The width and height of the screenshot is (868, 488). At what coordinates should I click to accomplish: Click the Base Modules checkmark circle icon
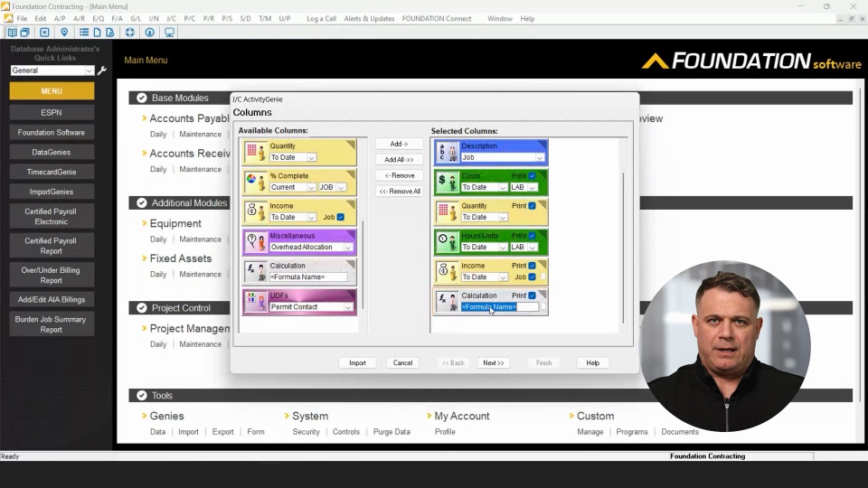click(142, 98)
